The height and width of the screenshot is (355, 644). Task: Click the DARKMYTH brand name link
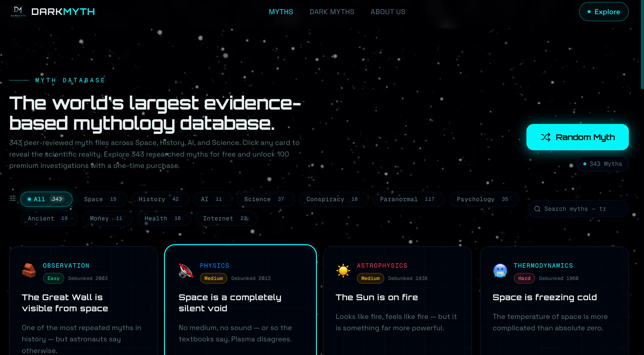tap(63, 12)
